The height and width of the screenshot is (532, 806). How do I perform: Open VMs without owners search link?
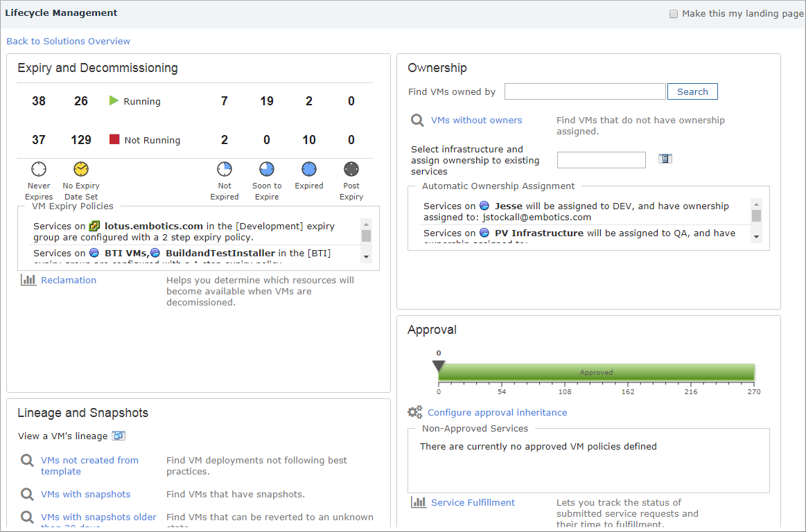point(476,120)
